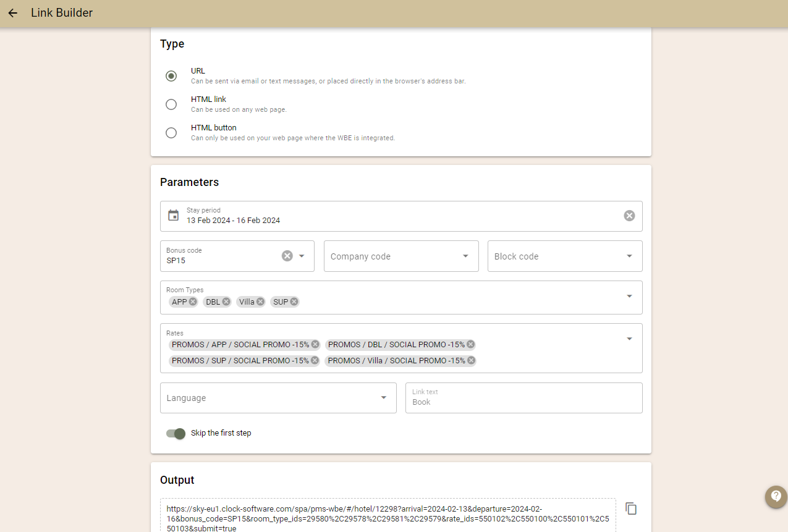Toggle the Skip the first step switch
The height and width of the screenshot is (532, 788).
click(x=176, y=434)
